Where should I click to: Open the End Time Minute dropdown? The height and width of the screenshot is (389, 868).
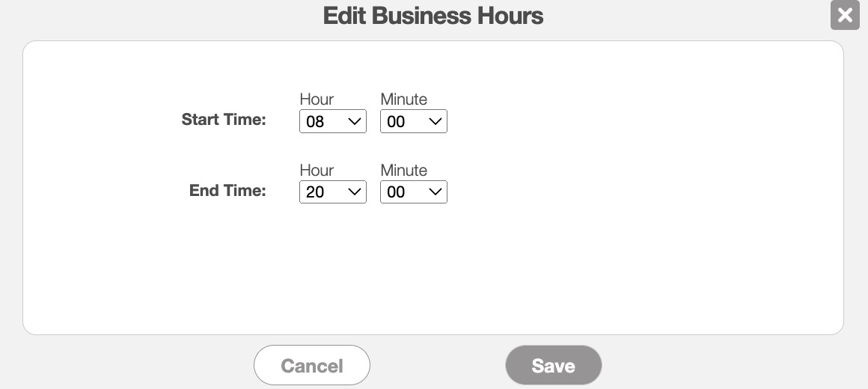413,192
